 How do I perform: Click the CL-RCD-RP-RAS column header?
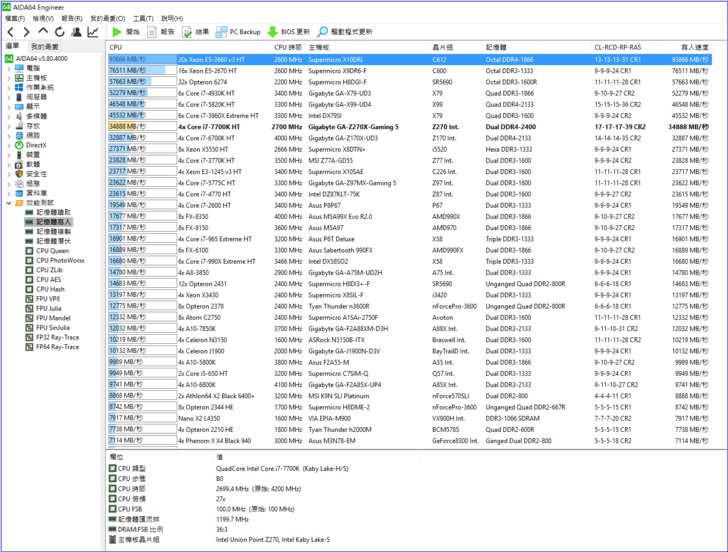click(617, 47)
